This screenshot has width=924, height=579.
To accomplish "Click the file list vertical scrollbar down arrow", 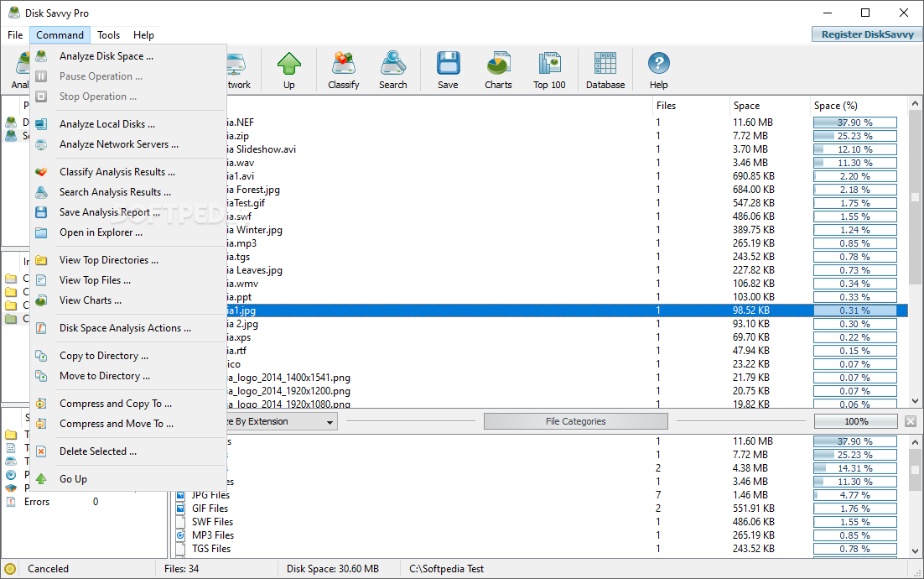I will point(915,401).
